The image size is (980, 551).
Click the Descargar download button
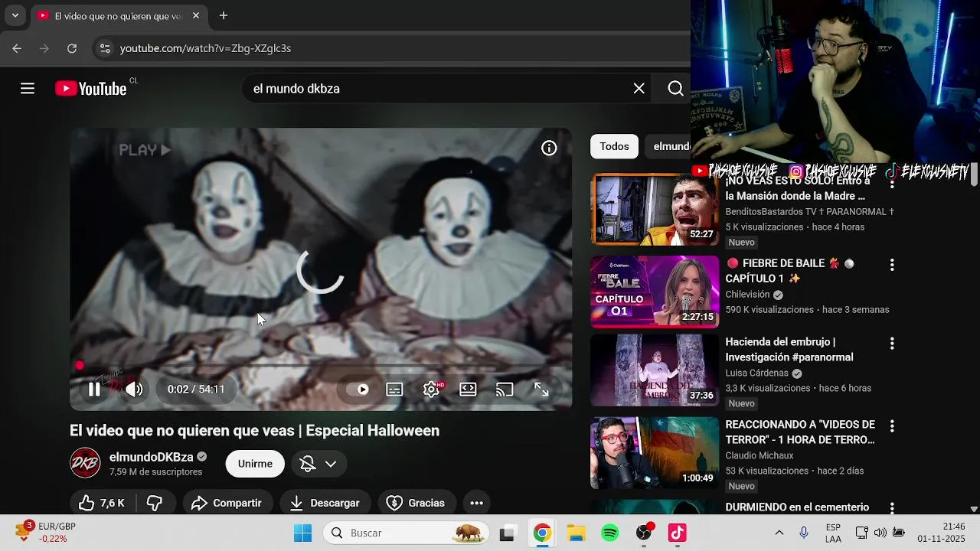[x=325, y=503]
